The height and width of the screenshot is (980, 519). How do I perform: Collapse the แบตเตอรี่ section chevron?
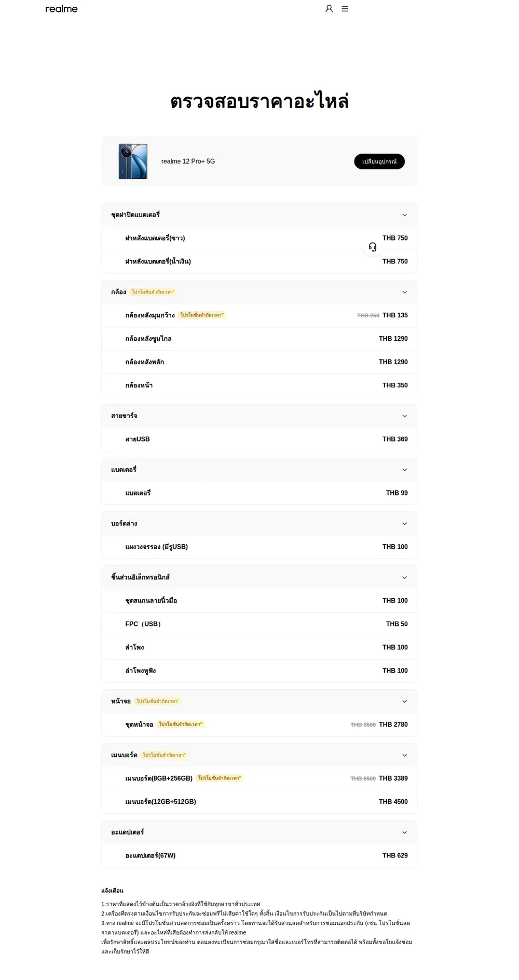click(x=405, y=470)
